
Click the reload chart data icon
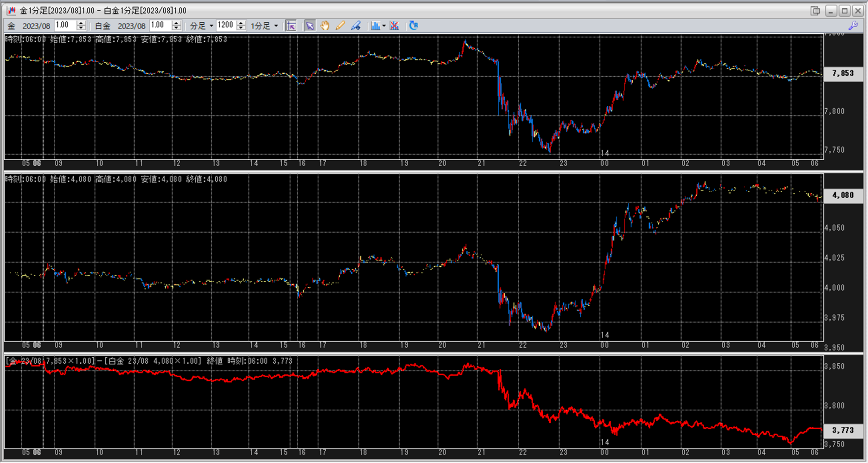414,26
